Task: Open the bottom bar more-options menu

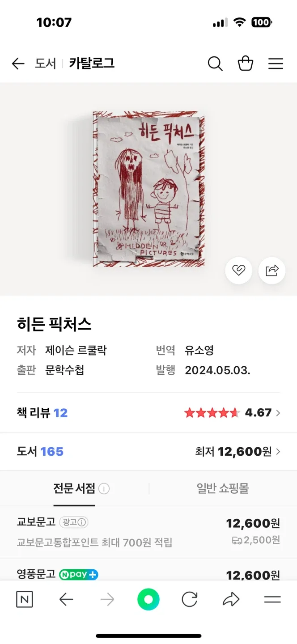Action: coord(272,599)
